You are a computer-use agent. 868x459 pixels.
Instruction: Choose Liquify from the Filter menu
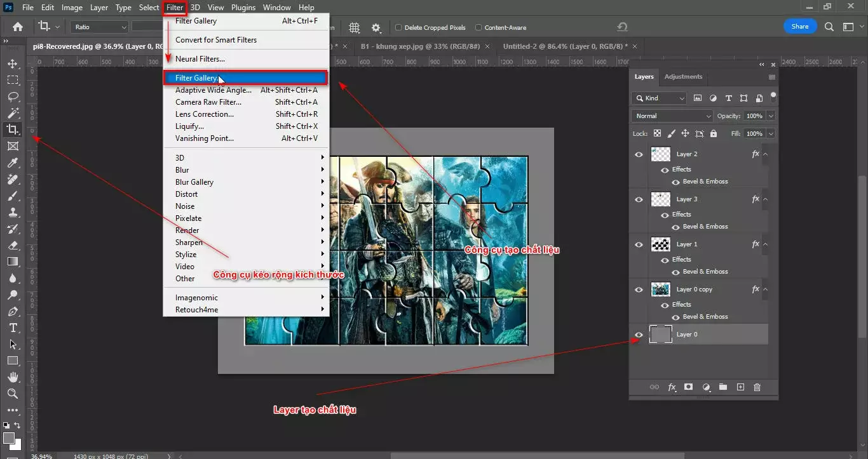point(189,126)
